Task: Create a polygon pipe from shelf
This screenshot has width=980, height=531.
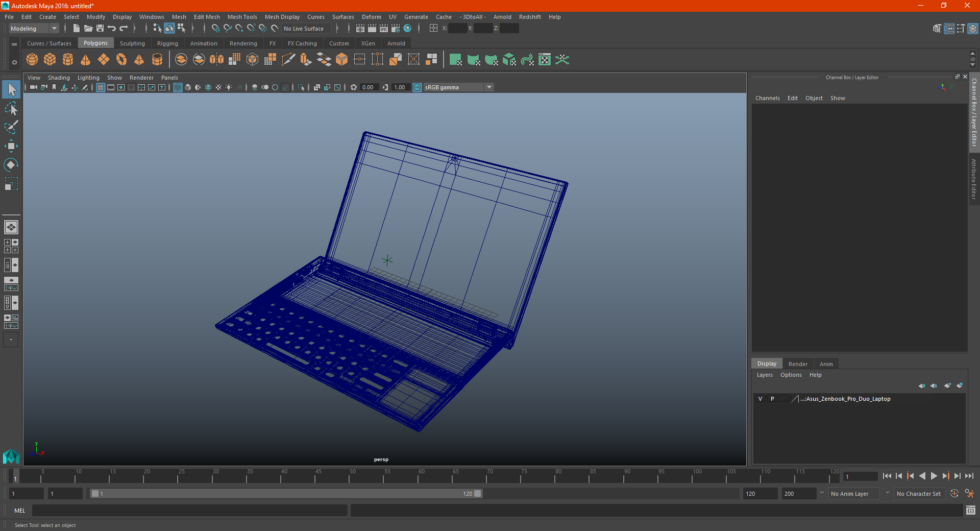Action: (x=157, y=60)
